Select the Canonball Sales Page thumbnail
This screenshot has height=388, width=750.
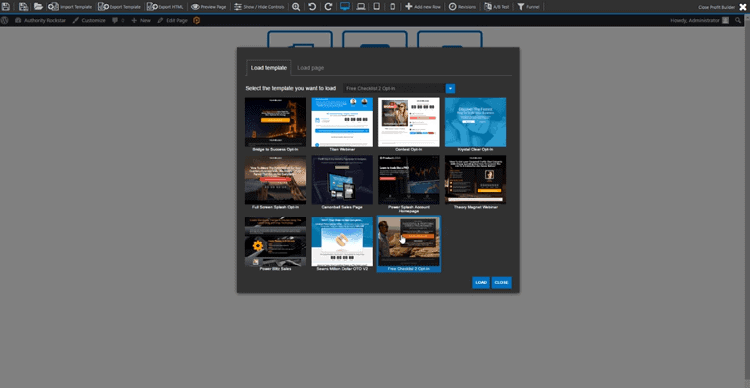pos(342,180)
